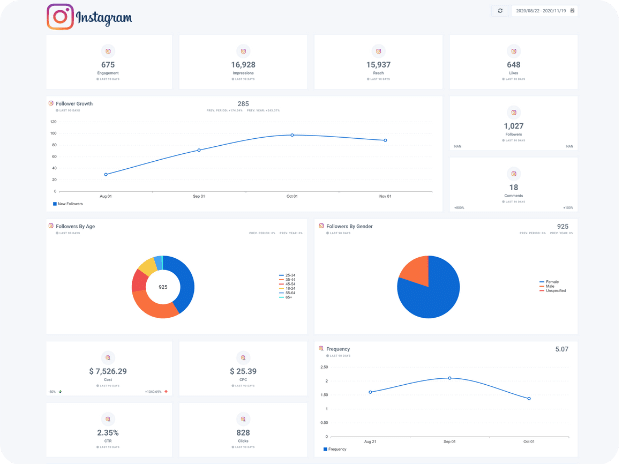Click the Followers card icon
The image size is (620, 464).
click(x=513, y=111)
